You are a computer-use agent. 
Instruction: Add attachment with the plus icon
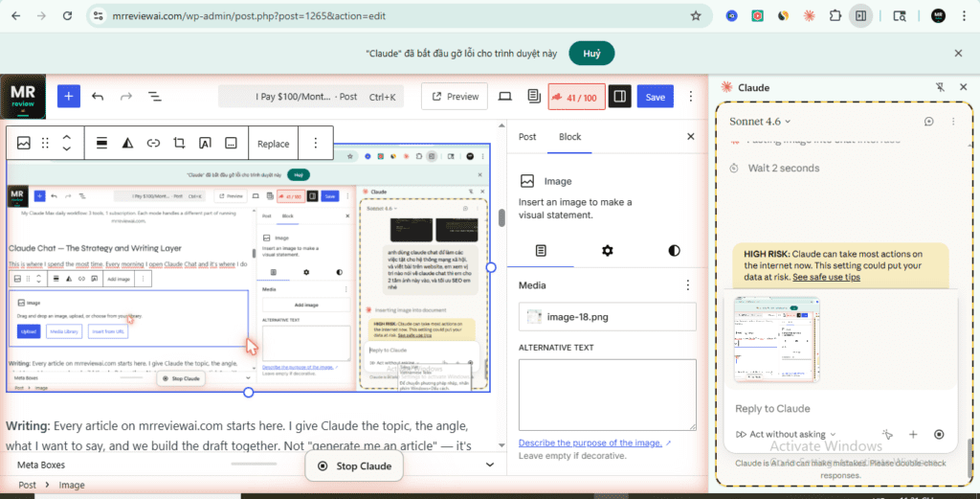[x=913, y=434]
